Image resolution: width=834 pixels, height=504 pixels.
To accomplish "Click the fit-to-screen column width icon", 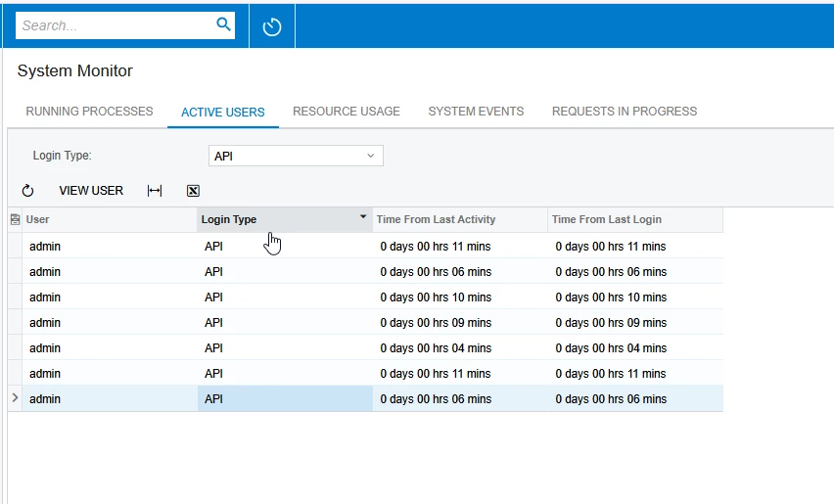I will 155,190.
